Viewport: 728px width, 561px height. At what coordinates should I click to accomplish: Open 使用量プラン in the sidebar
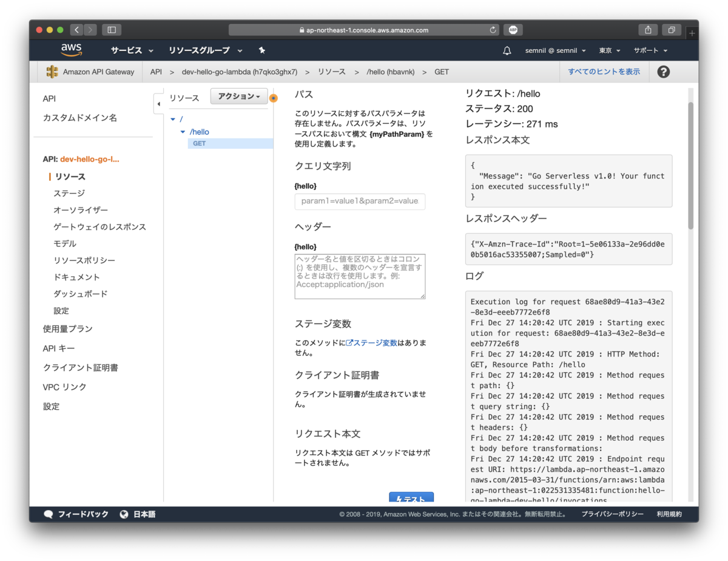click(x=67, y=328)
